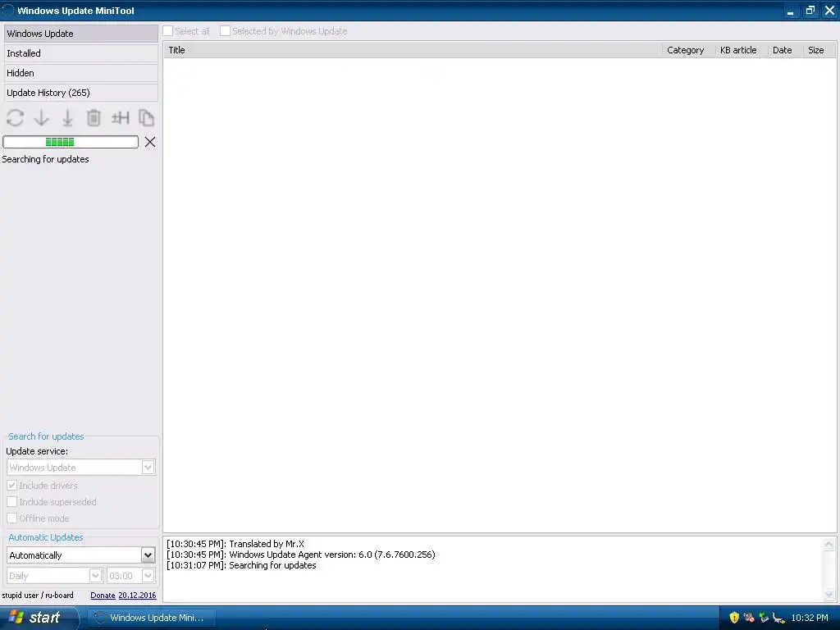Click the copy to clipboard icon
This screenshot has height=630, width=840.
click(x=146, y=118)
